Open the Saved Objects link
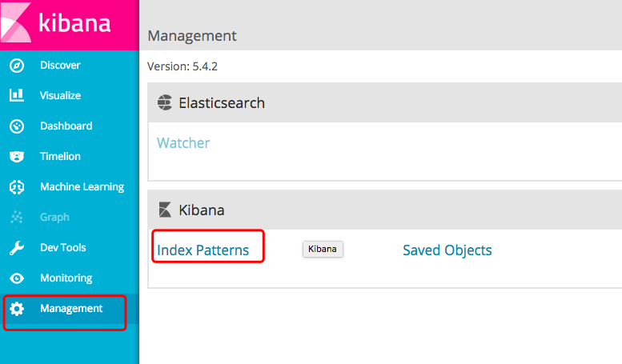This screenshot has height=364, width=622. coord(447,250)
